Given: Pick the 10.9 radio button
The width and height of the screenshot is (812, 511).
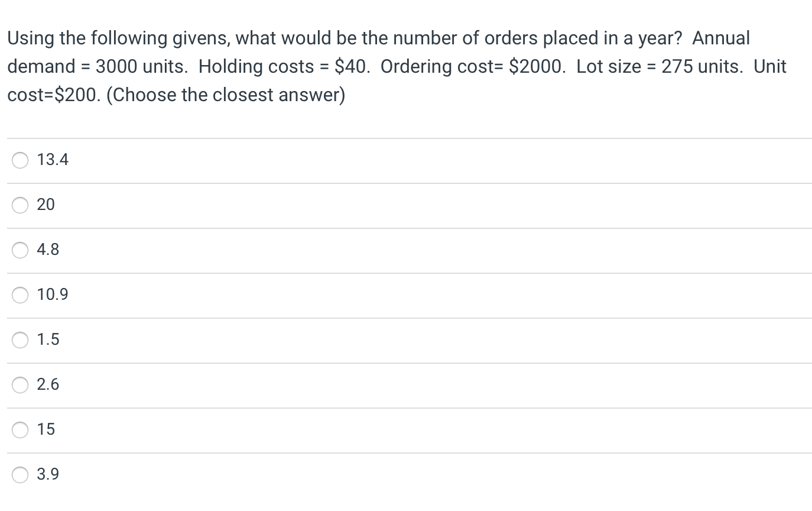Looking at the screenshot, I should [20, 295].
